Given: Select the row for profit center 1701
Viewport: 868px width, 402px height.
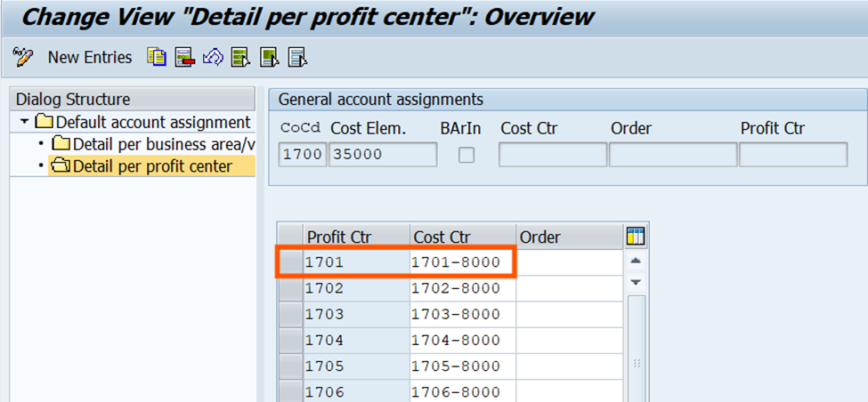Looking at the screenshot, I should 290,263.
